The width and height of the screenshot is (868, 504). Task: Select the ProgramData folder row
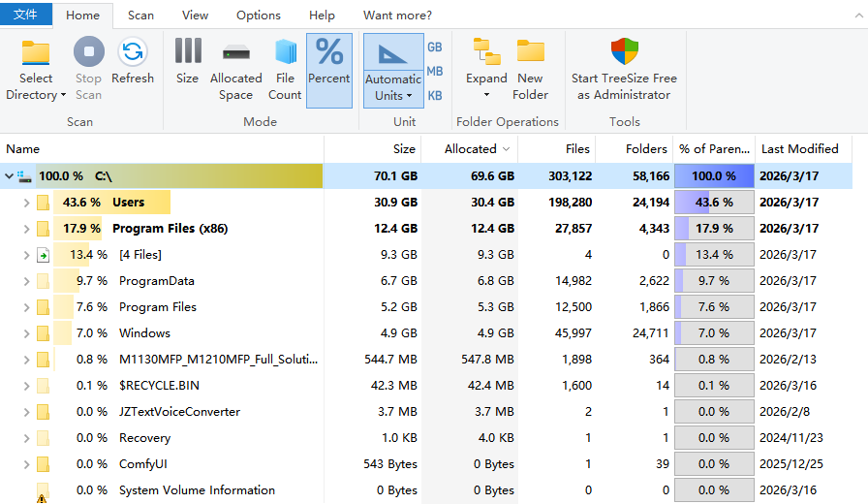tap(156, 281)
